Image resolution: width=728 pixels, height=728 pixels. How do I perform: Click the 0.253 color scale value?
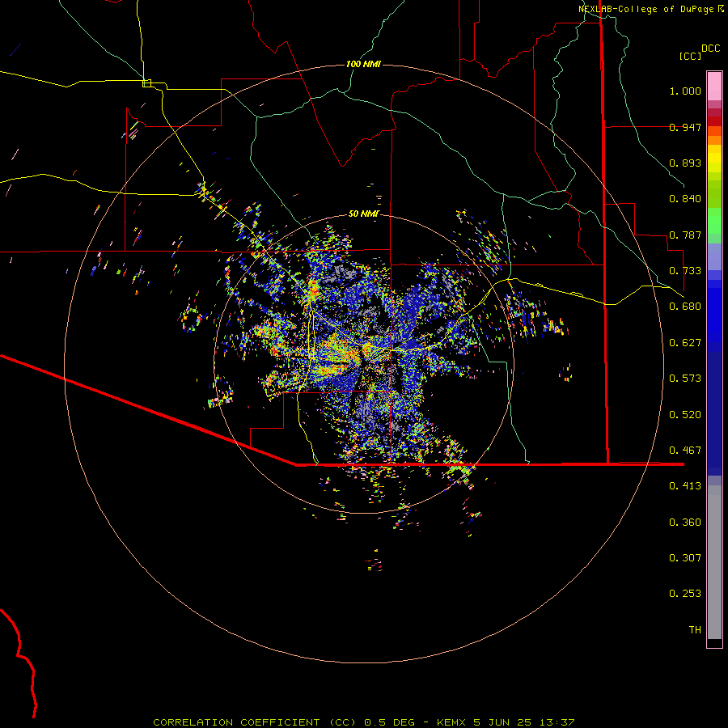click(x=685, y=594)
